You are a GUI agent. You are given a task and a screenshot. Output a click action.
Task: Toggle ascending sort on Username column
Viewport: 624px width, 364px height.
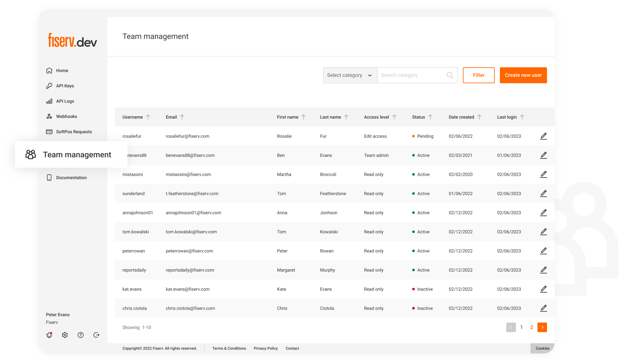pyautogui.click(x=148, y=117)
